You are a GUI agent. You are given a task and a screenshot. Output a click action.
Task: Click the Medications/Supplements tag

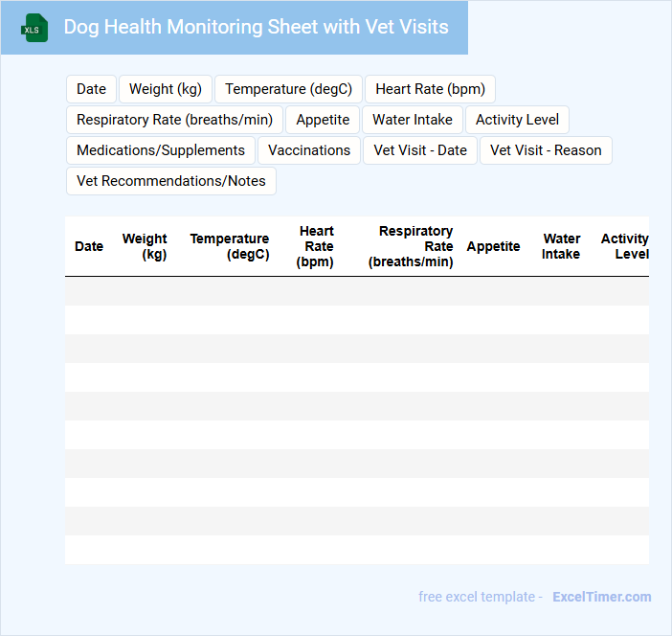161,150
